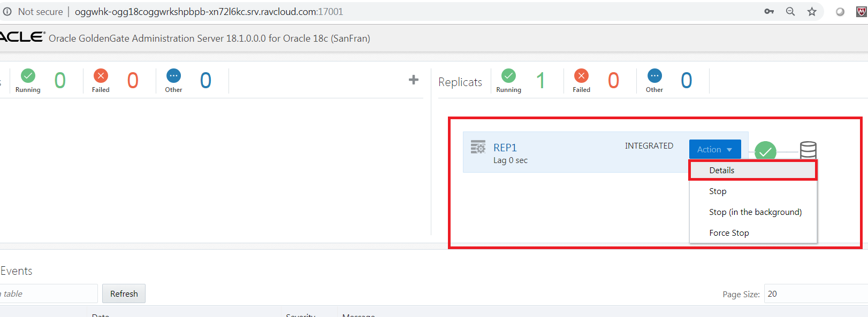Click the Lag 0 sec text
Screen dimensions: 868x317
(x=511, y=160)
